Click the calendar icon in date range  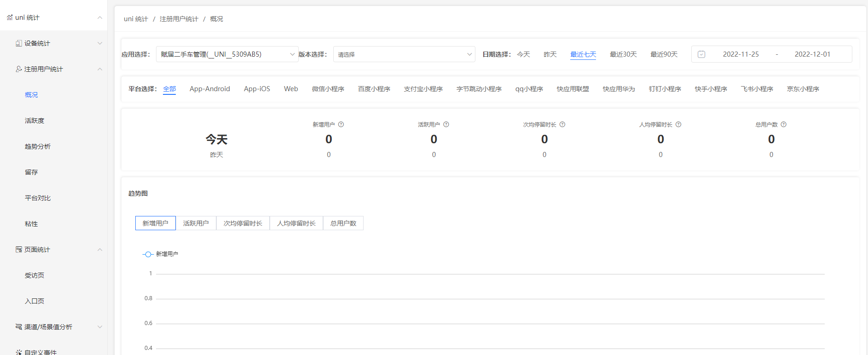pos(701,54)
